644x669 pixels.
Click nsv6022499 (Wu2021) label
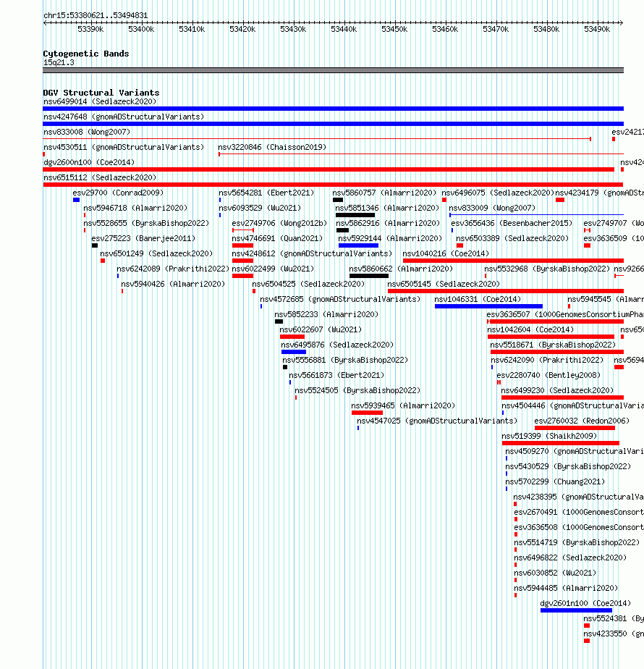[273, 269]
